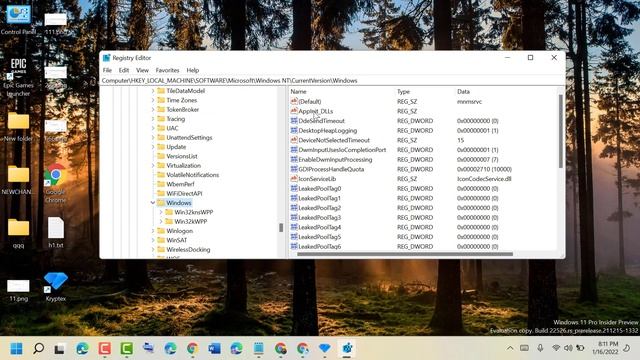Expand the Winlogon key
This screenshot has height=360, width=640.
point(153,231)
